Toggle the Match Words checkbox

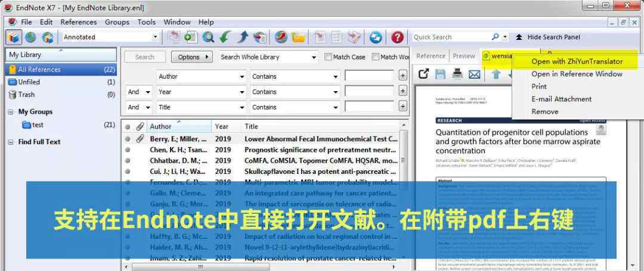coord(376,57)
